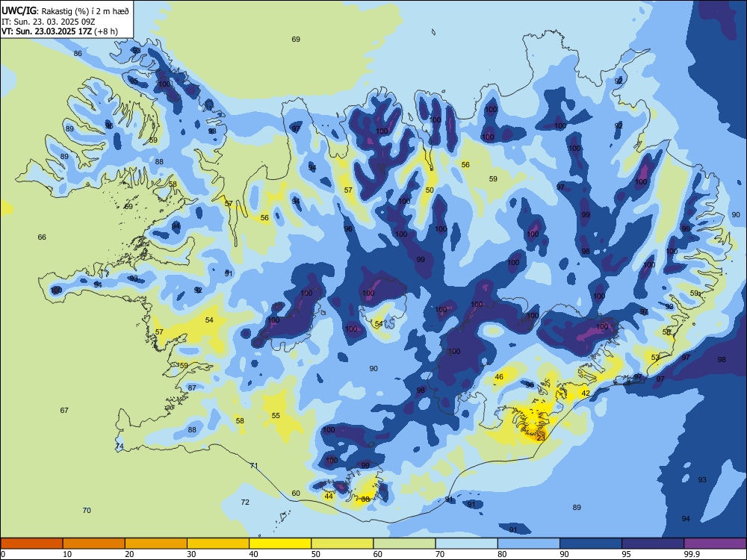Click the humidity value 87
This screenshot has height=560, width=747.
[x=192, y=388]
